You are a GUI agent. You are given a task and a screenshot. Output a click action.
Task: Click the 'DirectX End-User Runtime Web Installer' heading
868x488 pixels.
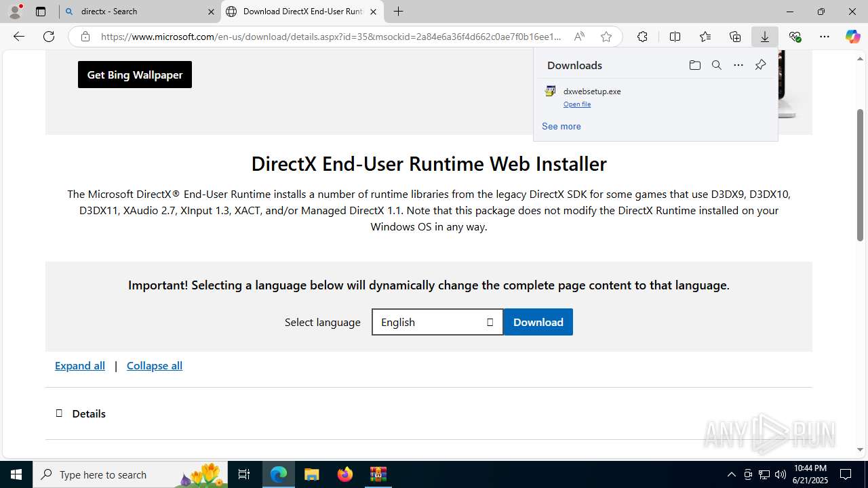(x=429, y=163)
